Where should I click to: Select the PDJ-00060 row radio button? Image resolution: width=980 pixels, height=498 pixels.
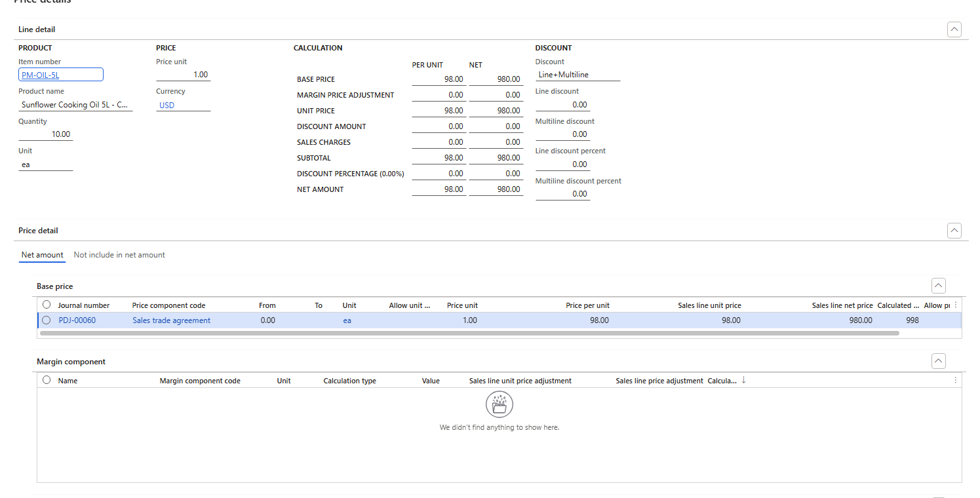point(47,320)
